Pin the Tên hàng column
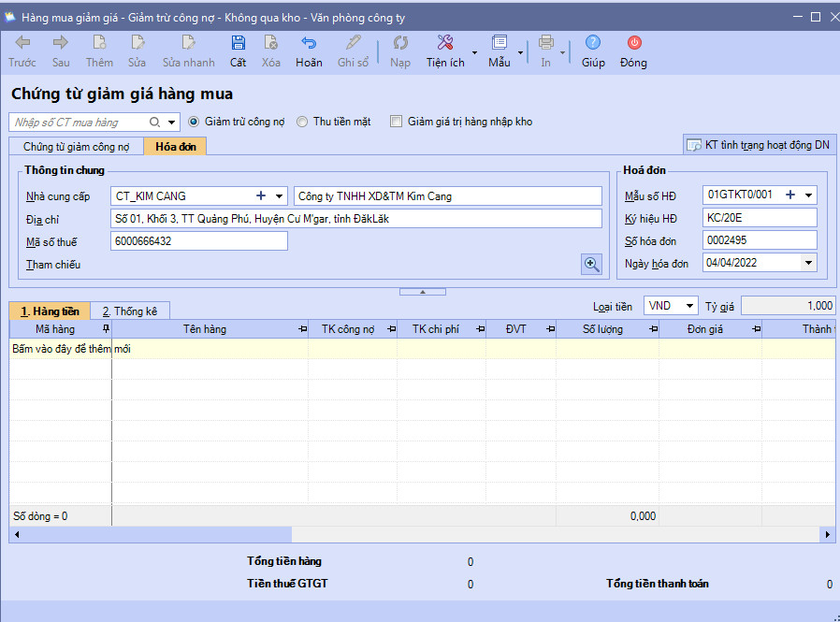This screenshot has width=840, height=622. [x=303, y=329]
